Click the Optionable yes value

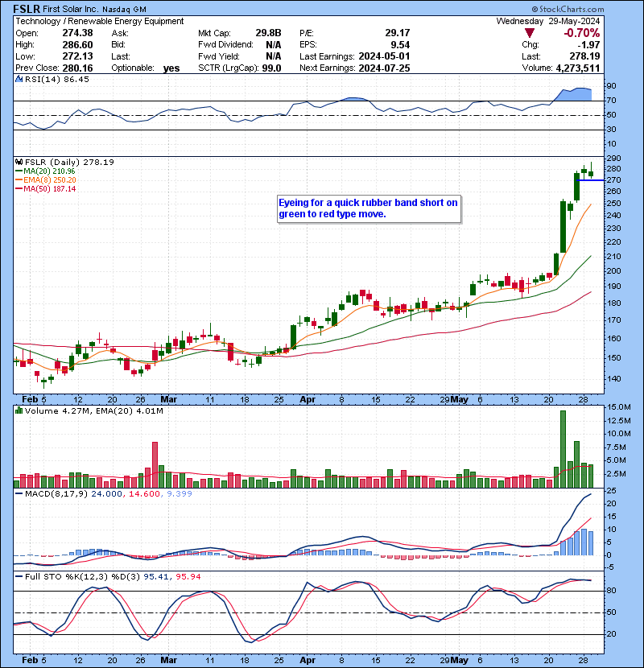171,68
